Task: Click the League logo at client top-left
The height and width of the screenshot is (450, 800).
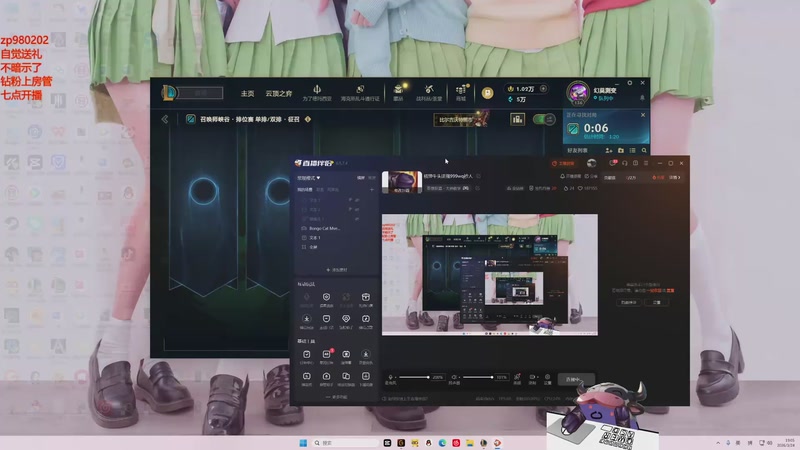Action: (x=169, y=93)
